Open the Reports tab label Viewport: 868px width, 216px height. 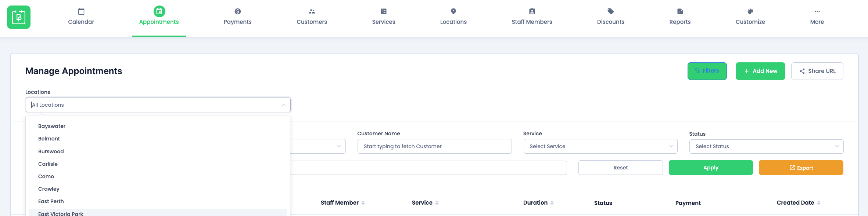(x=680, y=22)
